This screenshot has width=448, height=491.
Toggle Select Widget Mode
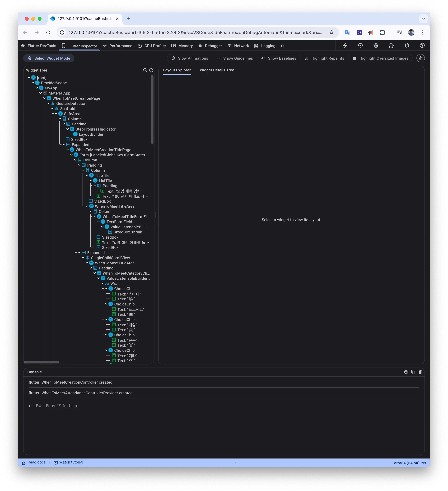pyautogui.click(x=49, y=58)
